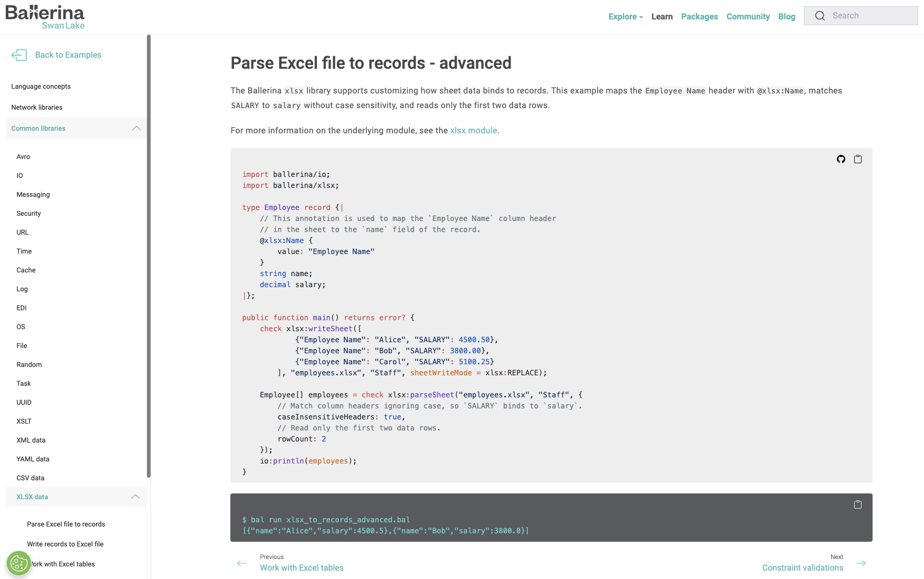The width and height of the screenshot is (924, 579).
Task: Click the page heading Parse Excel file to records - advanced
Action: pos(371,63)
